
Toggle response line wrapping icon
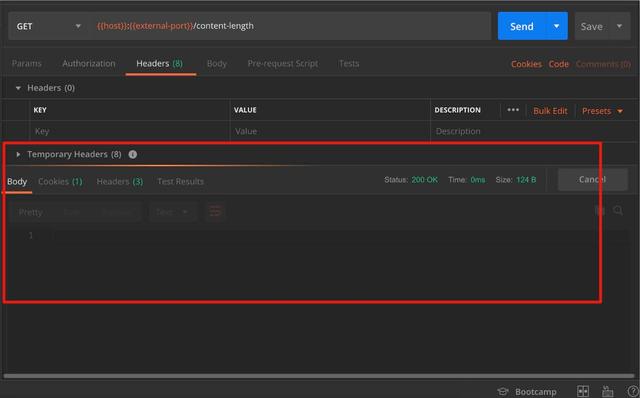(x=215, y=212)
